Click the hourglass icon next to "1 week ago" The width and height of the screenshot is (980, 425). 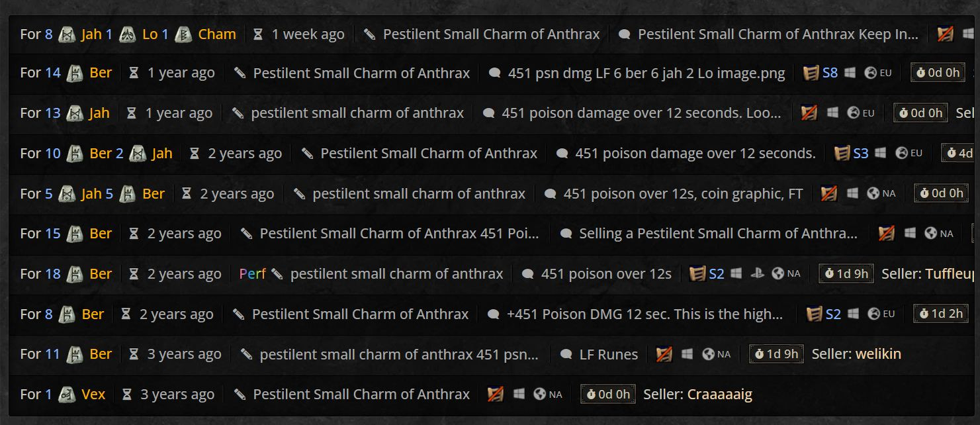coord(258,34)
